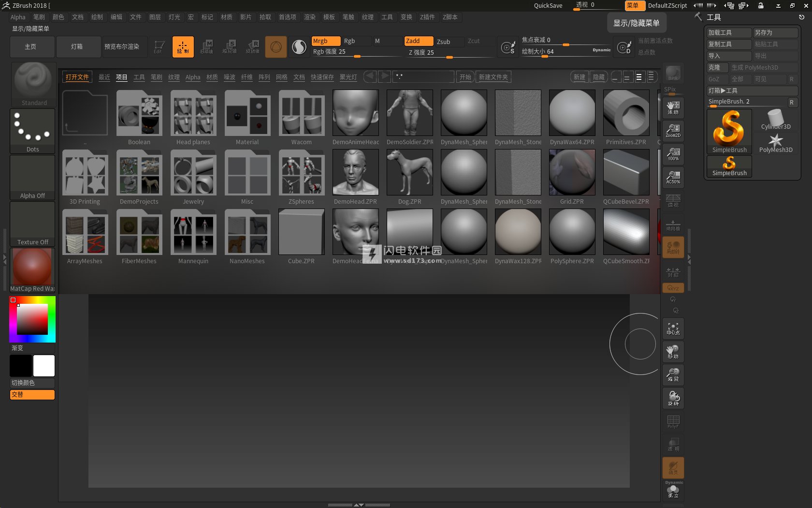Click the Scroll (滚动) hand icon

click(673, 107)
